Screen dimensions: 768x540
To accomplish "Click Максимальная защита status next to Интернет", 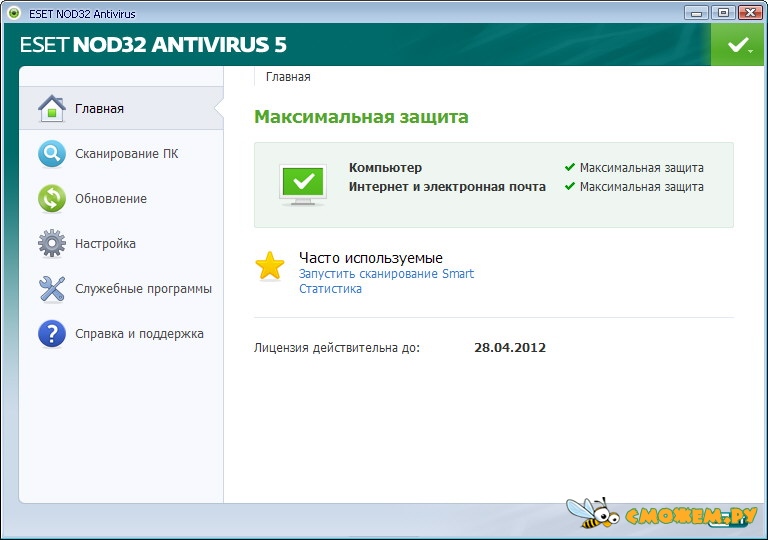I will tap(642, 187).
